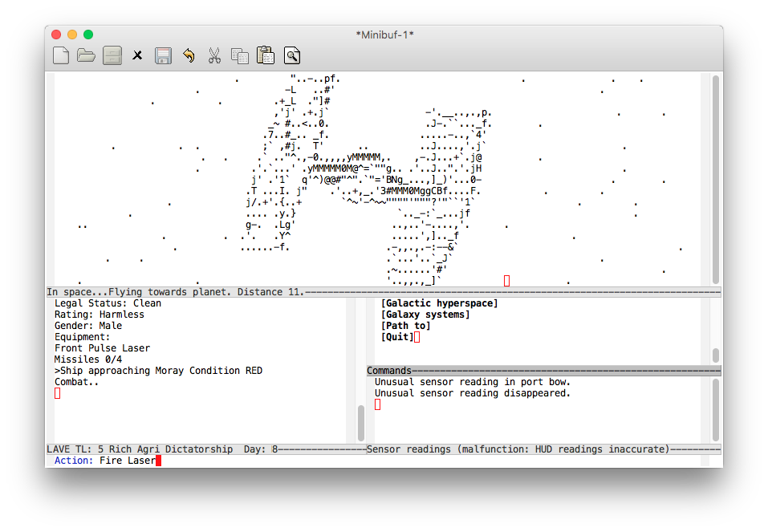This screenshot has height=532, width=768.
Task: Paste from clipboard using the clipboard icon
Action: [266, 56]
